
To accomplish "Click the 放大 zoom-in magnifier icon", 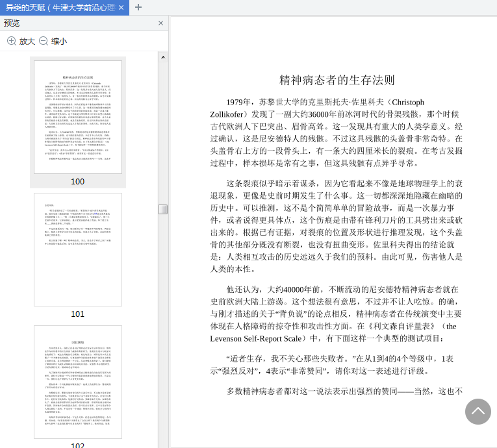I will tap(12, 41).
